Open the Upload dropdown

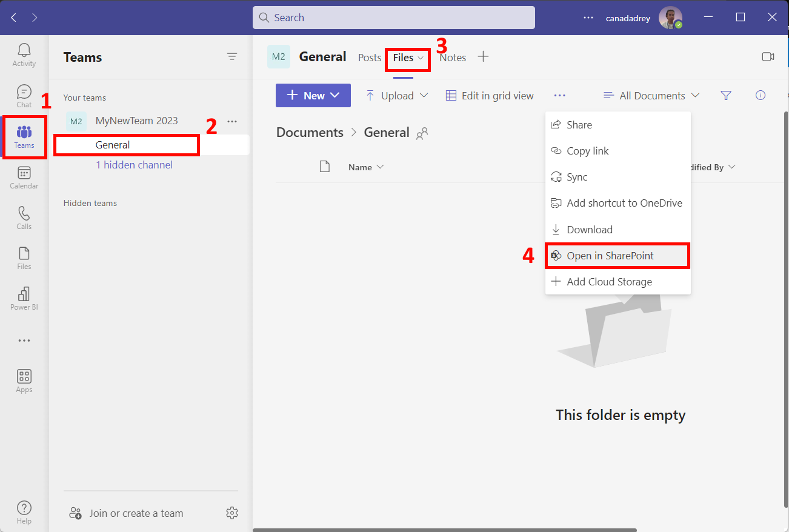click(398, 96)
